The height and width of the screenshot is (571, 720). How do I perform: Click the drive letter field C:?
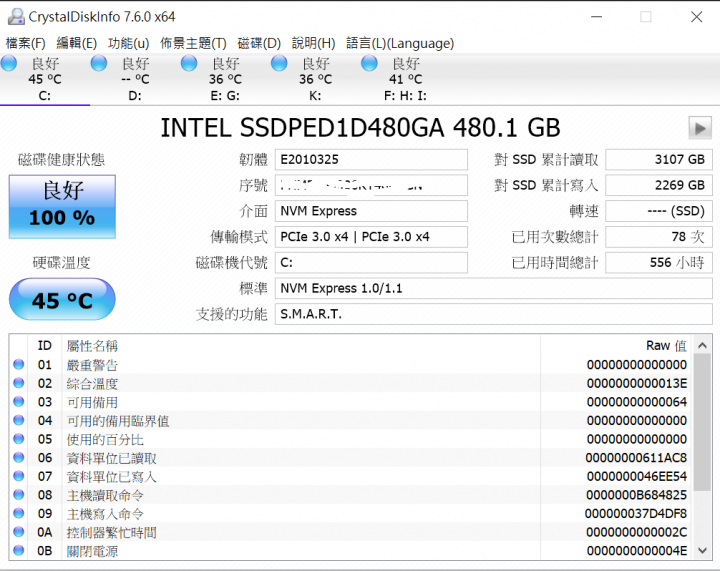point(371,263)
